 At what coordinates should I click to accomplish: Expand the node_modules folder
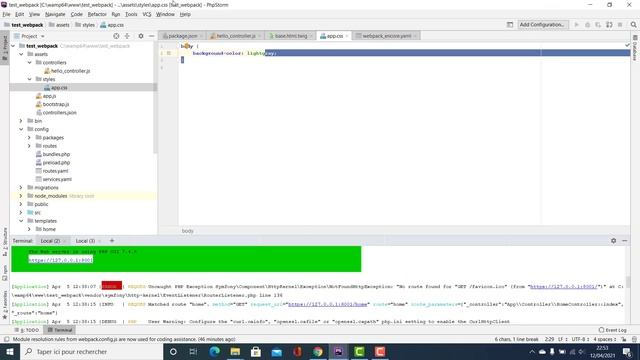(21, 196)
